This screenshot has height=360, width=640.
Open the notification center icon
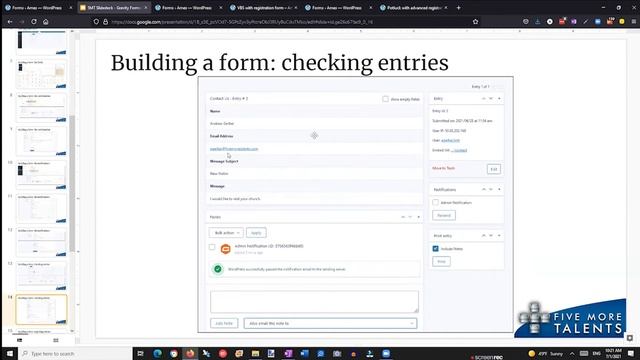tap(631, 353)
